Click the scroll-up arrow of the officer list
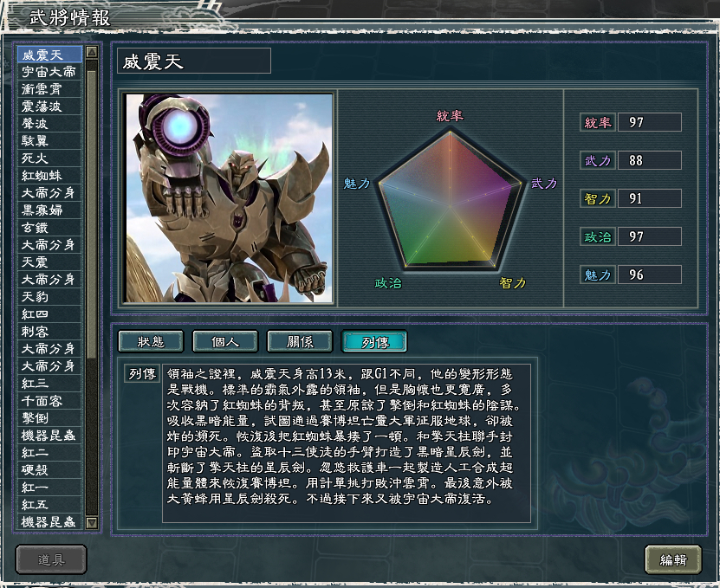 coord(92,52)
